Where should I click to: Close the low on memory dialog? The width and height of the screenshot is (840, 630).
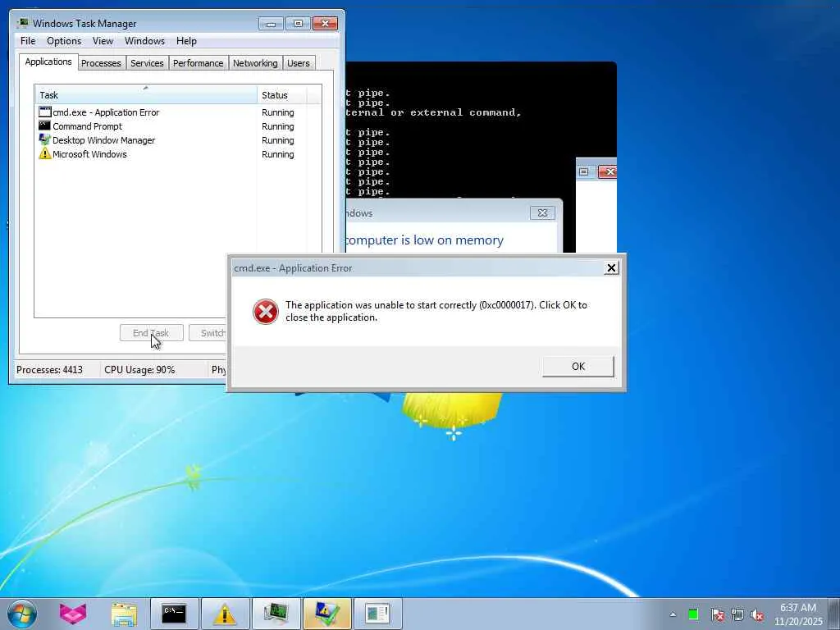pyautogui.click(x=542, y=212)
